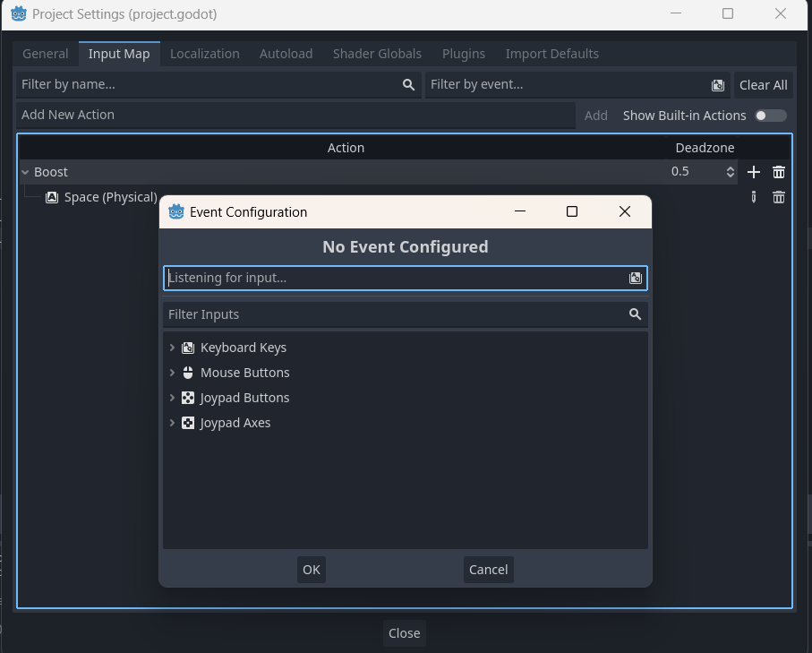Viewport: 812px width, 653px height.
Task: Click the add event plus icon for Boost
Action: click(754, 172)
